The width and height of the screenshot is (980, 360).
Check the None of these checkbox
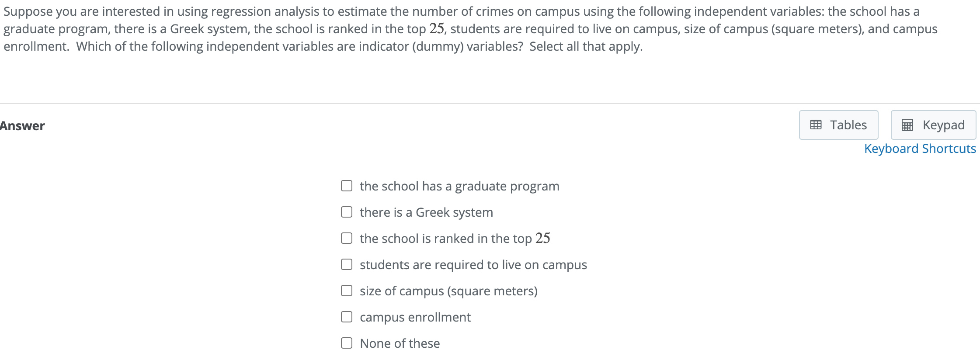click(347, 343)
